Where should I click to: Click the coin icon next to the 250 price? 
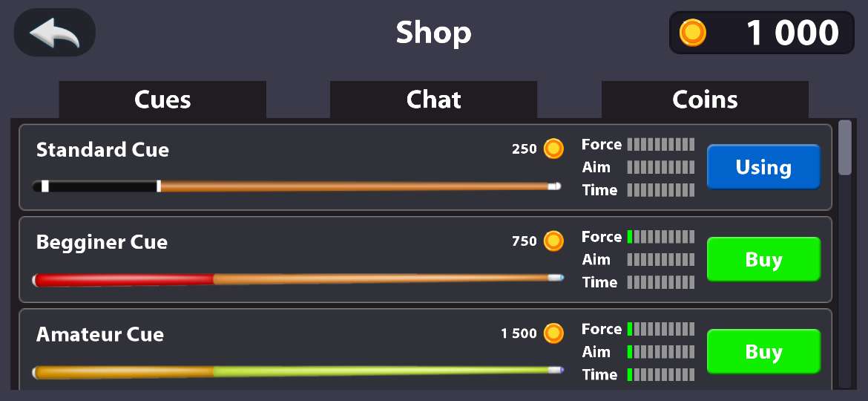(553, 149)
